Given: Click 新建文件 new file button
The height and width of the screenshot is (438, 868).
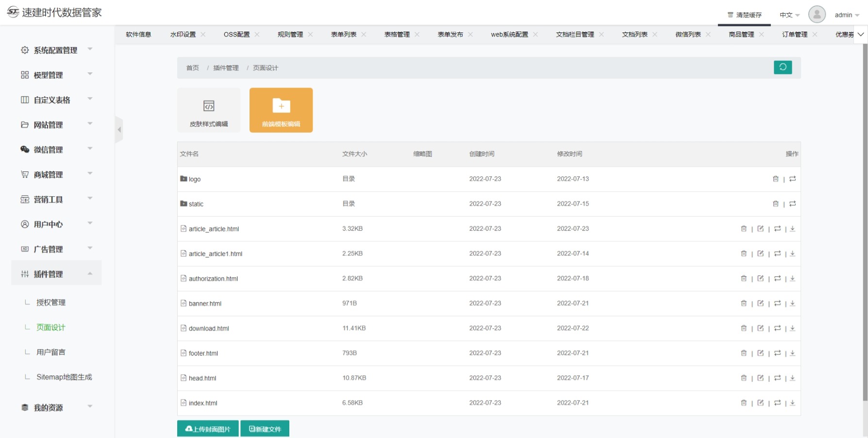Looking at the screenshot, I should [x=265, y=429].
